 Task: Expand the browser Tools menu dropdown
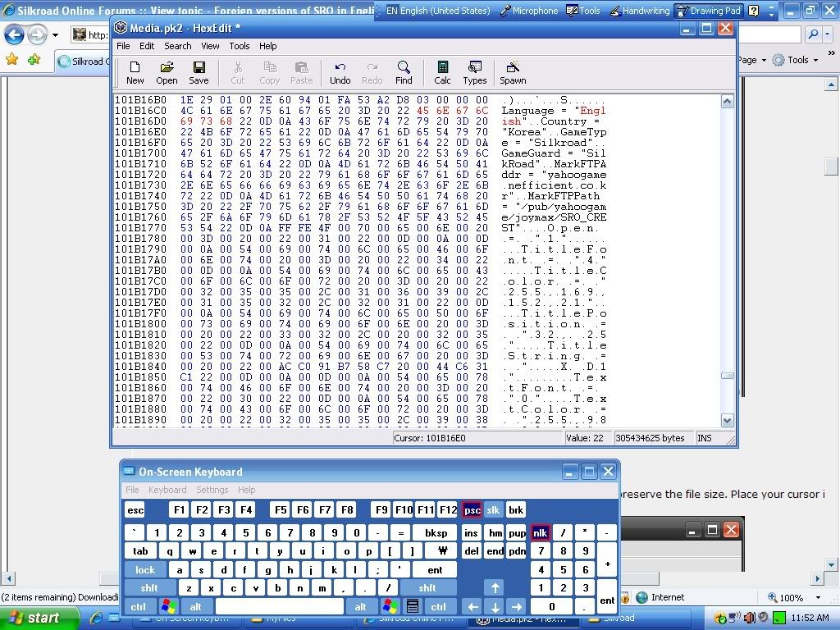tap(816, 60)
